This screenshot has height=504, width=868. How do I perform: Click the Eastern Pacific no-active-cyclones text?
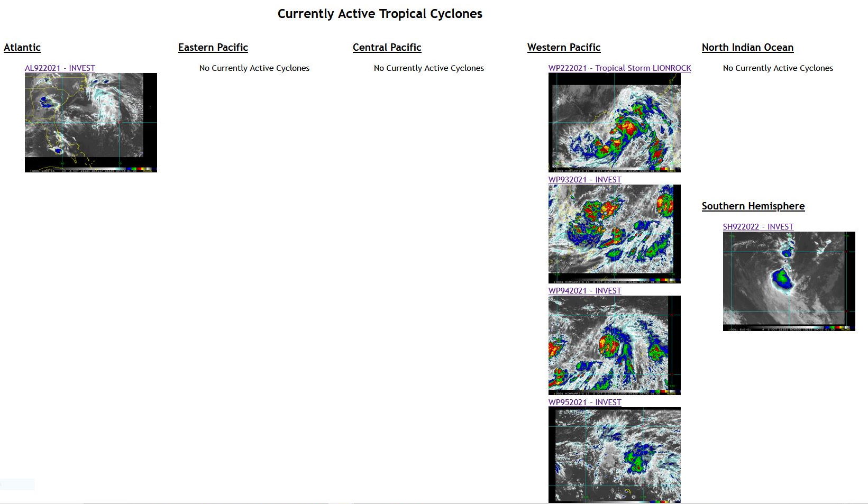tap(254, 68)
